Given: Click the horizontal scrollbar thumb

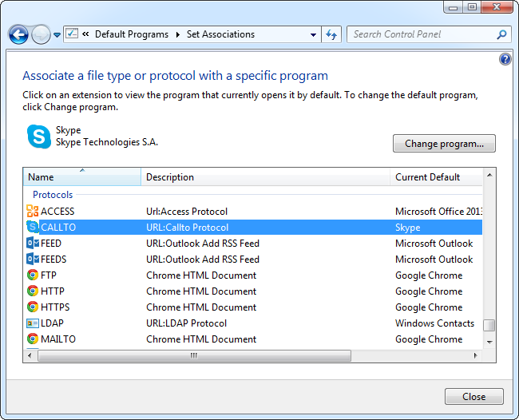Looking at the screenshot, I should click(193, 355).
